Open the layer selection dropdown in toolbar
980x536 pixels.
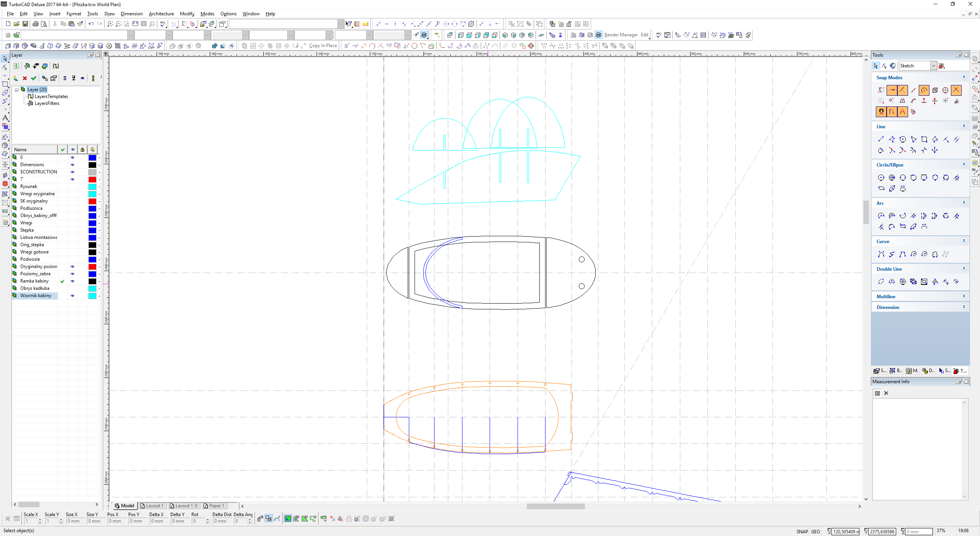[x=131, y=35]
